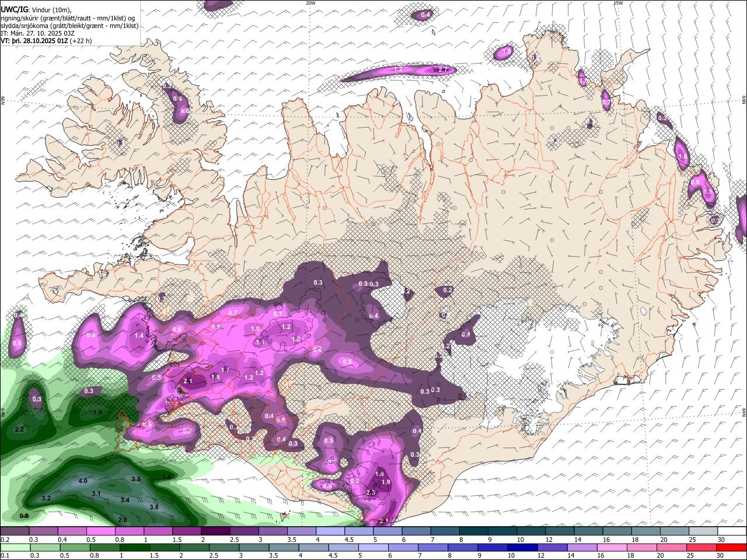
Task: Pick the light lavender 4 snow legend swatch
Action: point(329,531)
